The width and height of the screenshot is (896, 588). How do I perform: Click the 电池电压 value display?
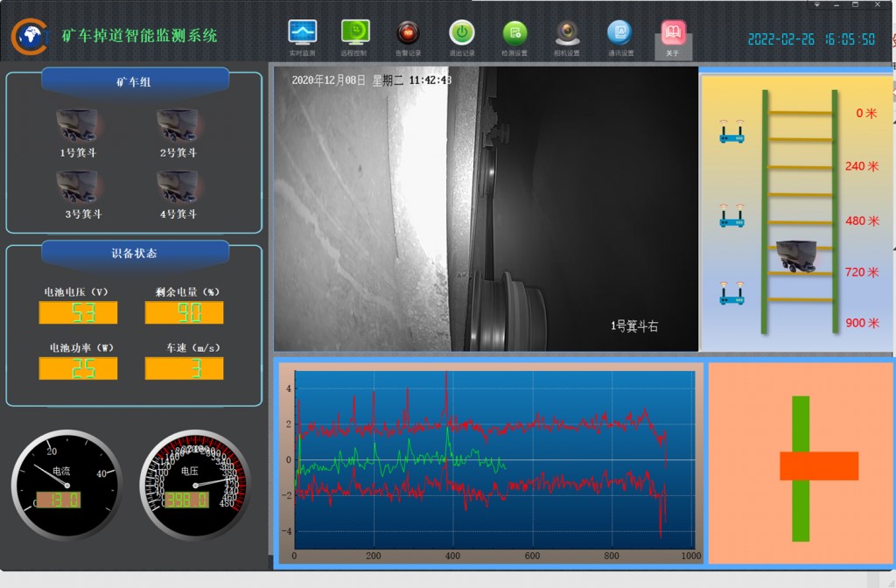click(78, 312)
